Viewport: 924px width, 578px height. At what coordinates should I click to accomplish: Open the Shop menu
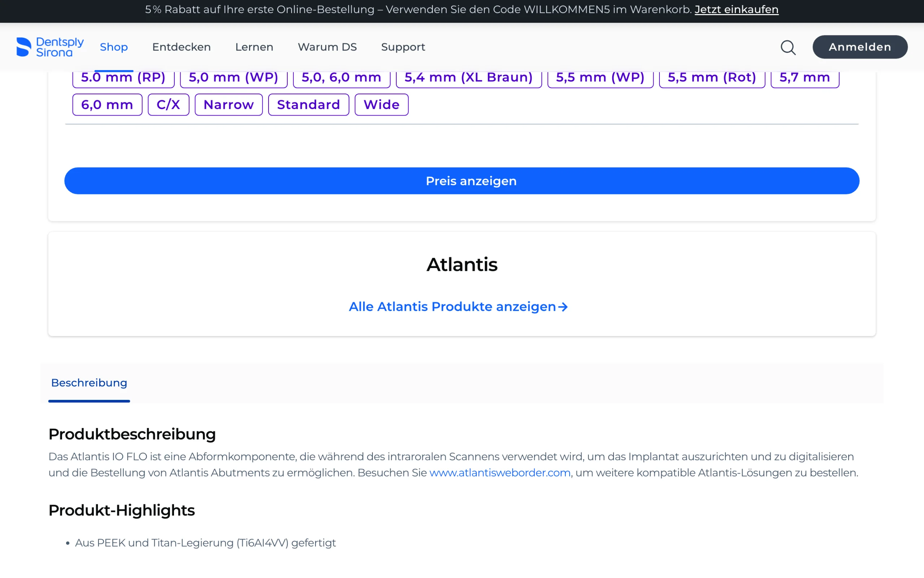[x=114, y=47]
